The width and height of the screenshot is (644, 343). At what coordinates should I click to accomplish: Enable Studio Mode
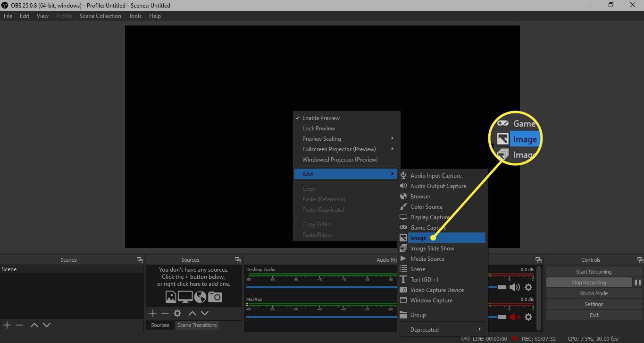[x=594, y=293]
